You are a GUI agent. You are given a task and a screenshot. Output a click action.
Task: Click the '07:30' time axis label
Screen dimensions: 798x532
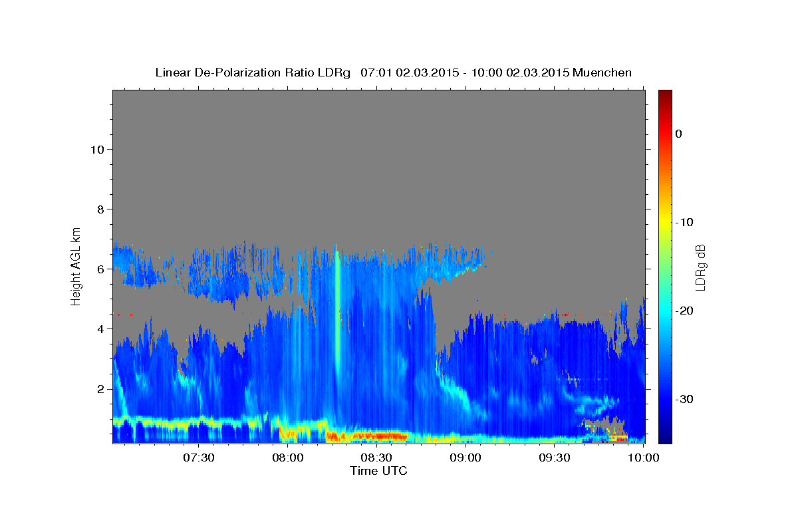199,458
